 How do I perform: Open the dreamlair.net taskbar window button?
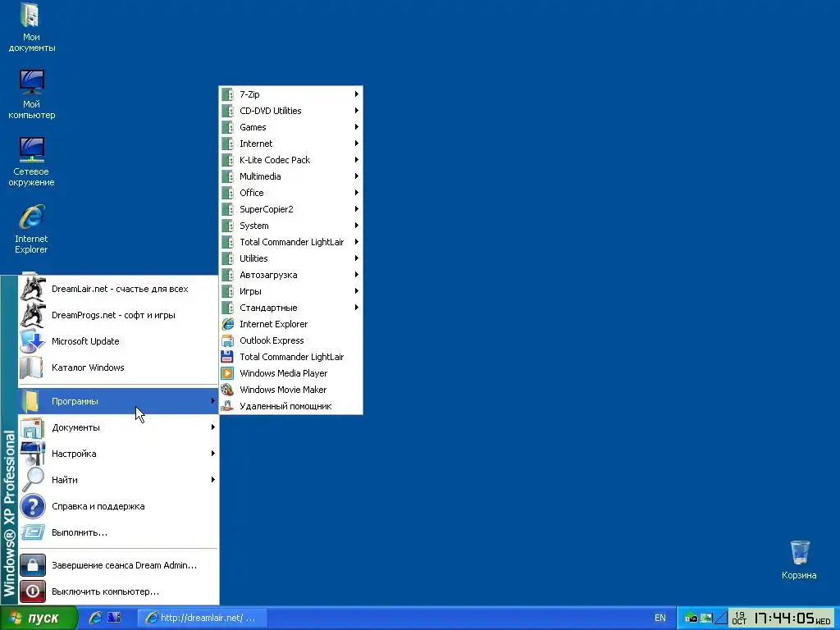pyautogui.click(x=202, y=618)
